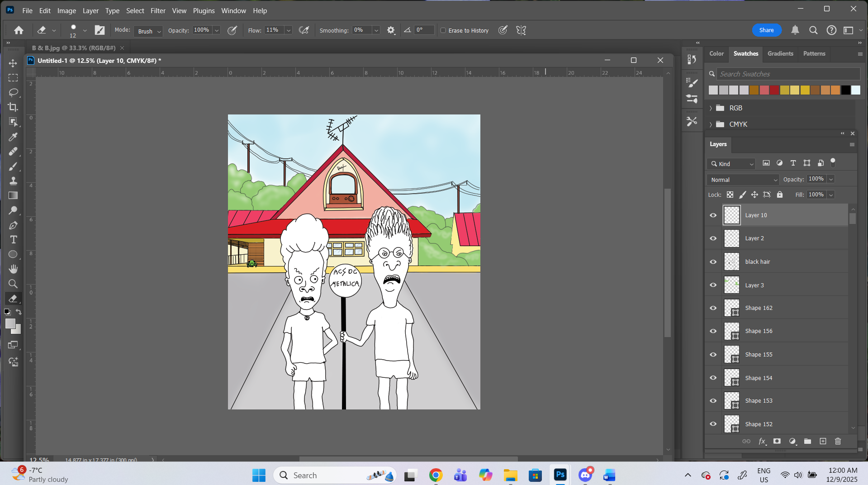Select the Zoom tool
This screenshot has height=485, width=868.
pos(13,284)
